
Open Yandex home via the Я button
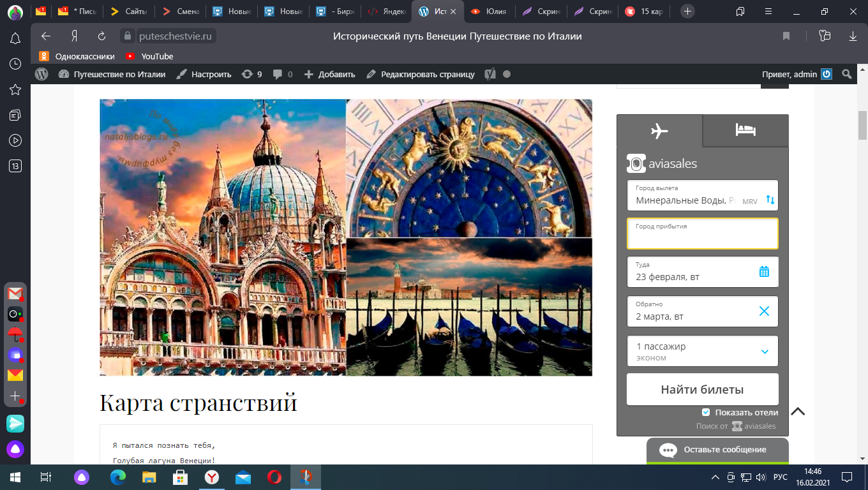(75, 36)
